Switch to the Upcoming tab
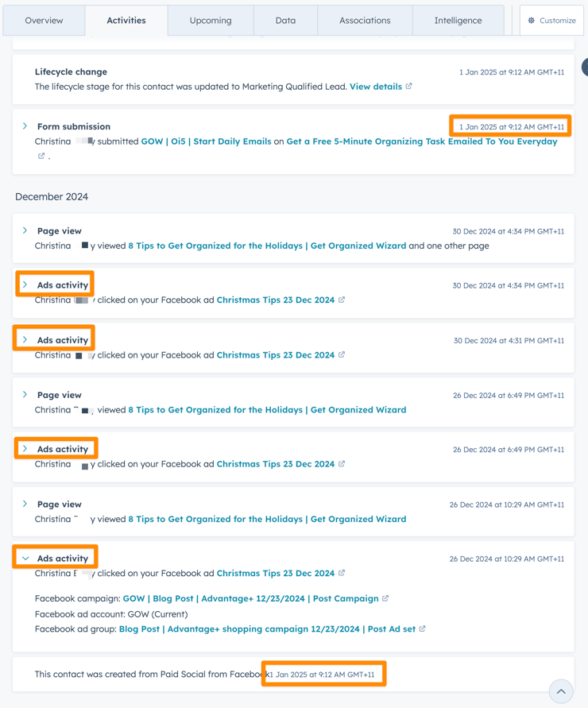 (211, 21)
